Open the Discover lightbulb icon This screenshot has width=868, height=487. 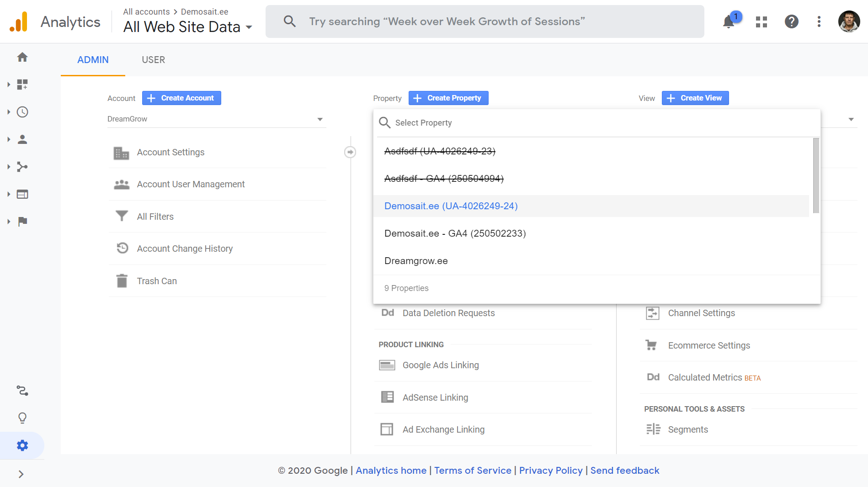(x=22, y=418)
